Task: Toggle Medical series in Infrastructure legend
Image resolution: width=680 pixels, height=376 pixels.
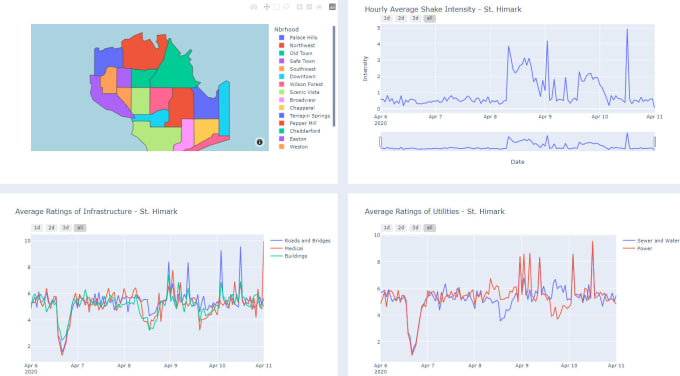Action: [x=287, y=248]
